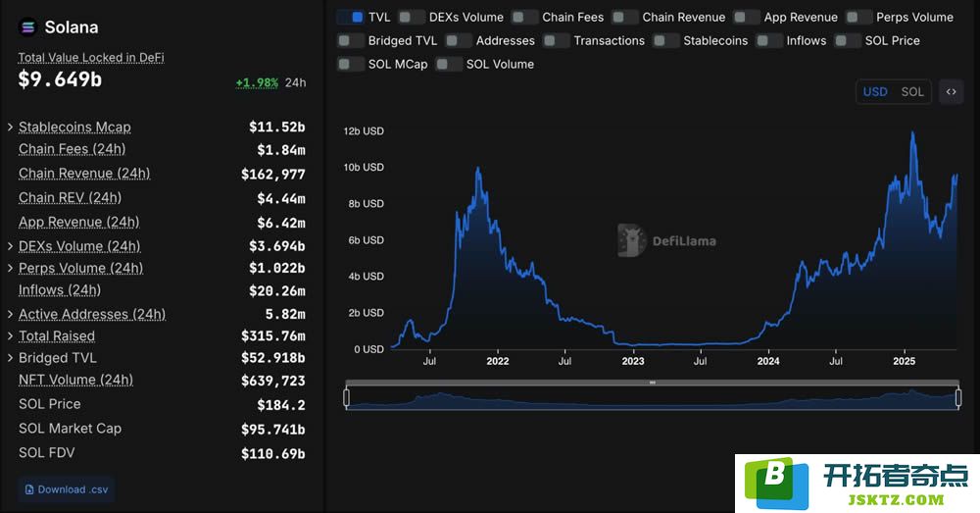Click the Total Raised value $315.76m
Viewport: 980px width, 513px height.
pos(273,336)
